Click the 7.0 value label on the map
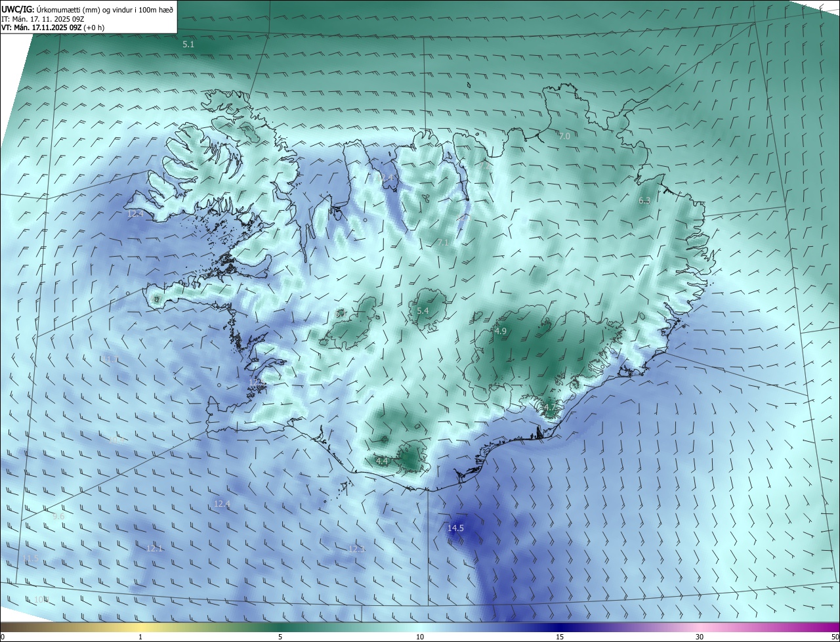Viewport: 840px width, 642px height. coord(564,136)
